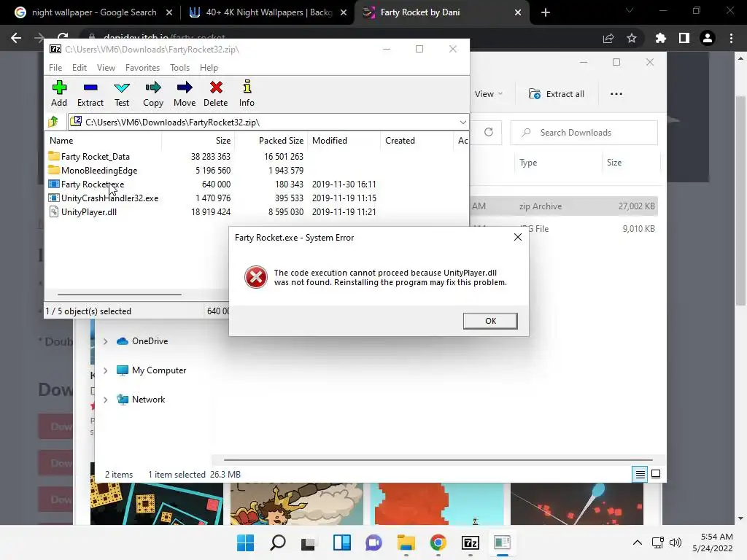Select the Farty Rocket_Data folder
Screen dimensions: 747x560
pos(96,157)
